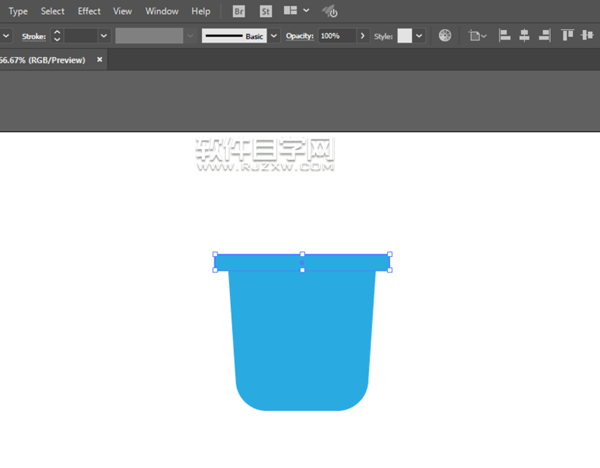Click the Recolor Artwork wheel icon
Screen dimensions: 600x468
(x=445, y=35)
